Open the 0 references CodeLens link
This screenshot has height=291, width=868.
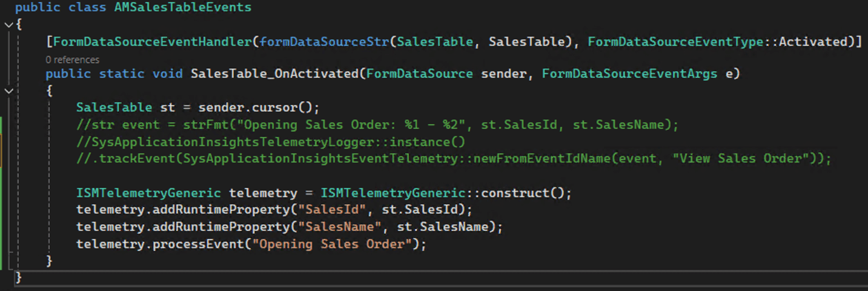pos(72,59)
